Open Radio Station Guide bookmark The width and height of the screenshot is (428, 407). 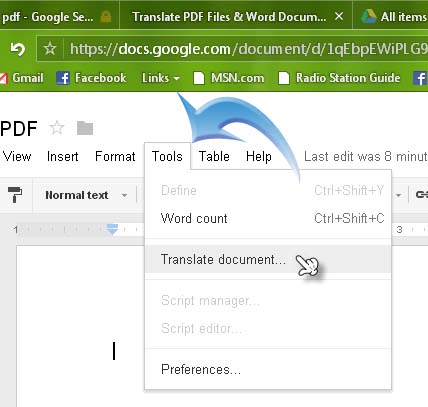pyautogui.click(x=339, y=78)
